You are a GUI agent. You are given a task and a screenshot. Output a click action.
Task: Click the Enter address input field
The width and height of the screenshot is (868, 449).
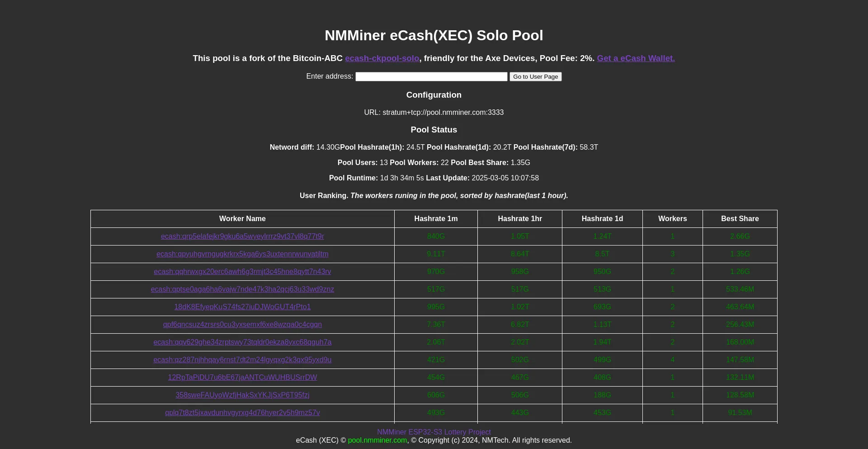click(431, 76)
